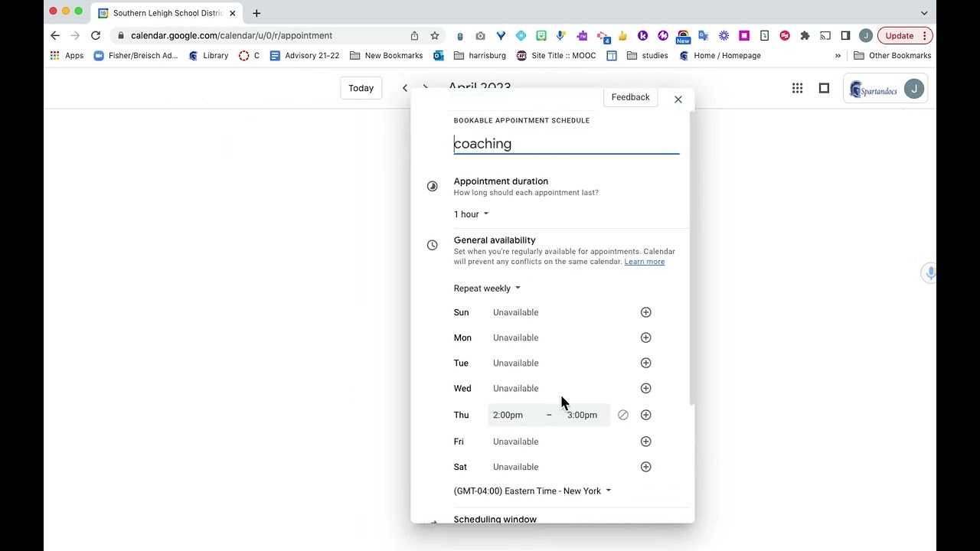Click the thumbs-up extension icon

622,36
